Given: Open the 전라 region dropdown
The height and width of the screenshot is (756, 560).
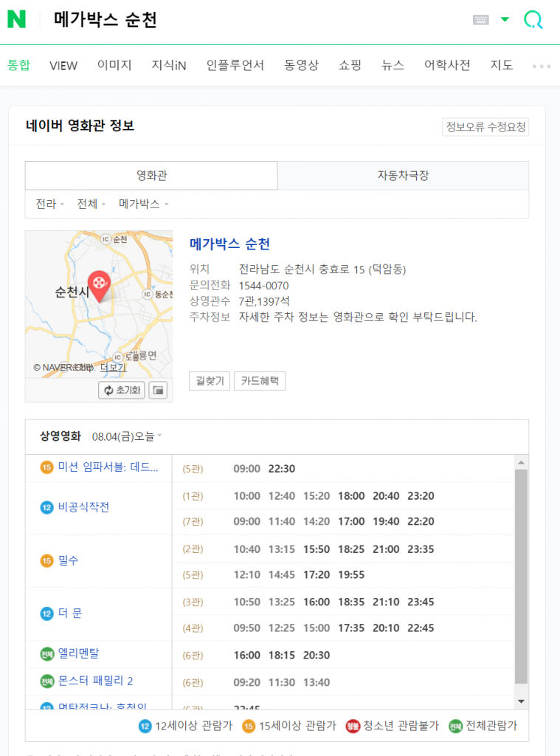Looking at the screenshot, I should click(49, 204).
